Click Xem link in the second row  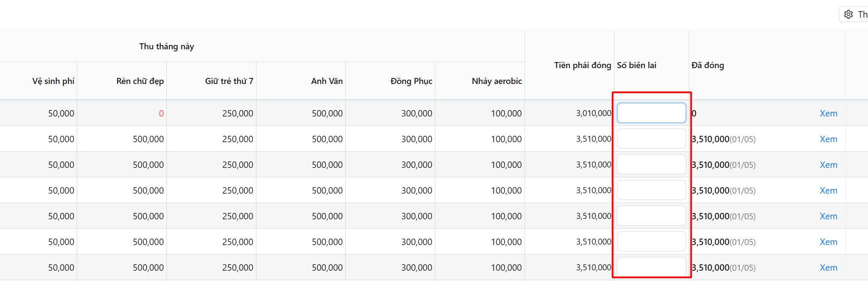coord(828,139)
